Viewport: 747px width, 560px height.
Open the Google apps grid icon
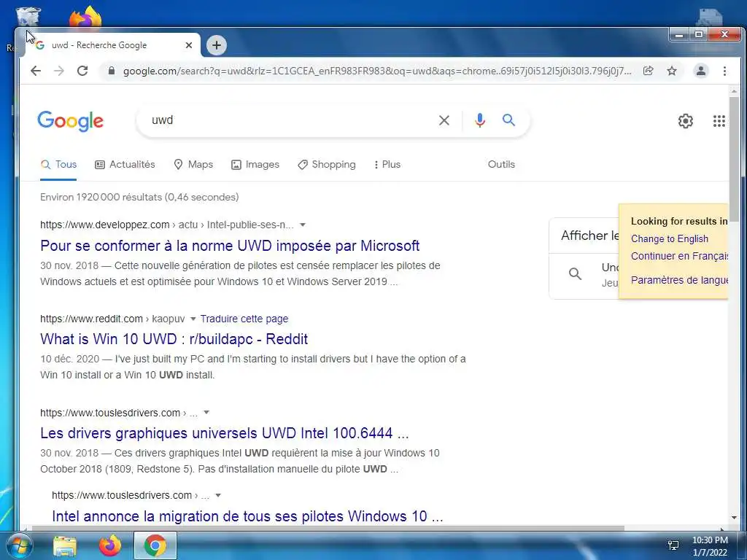pos(719,121)
